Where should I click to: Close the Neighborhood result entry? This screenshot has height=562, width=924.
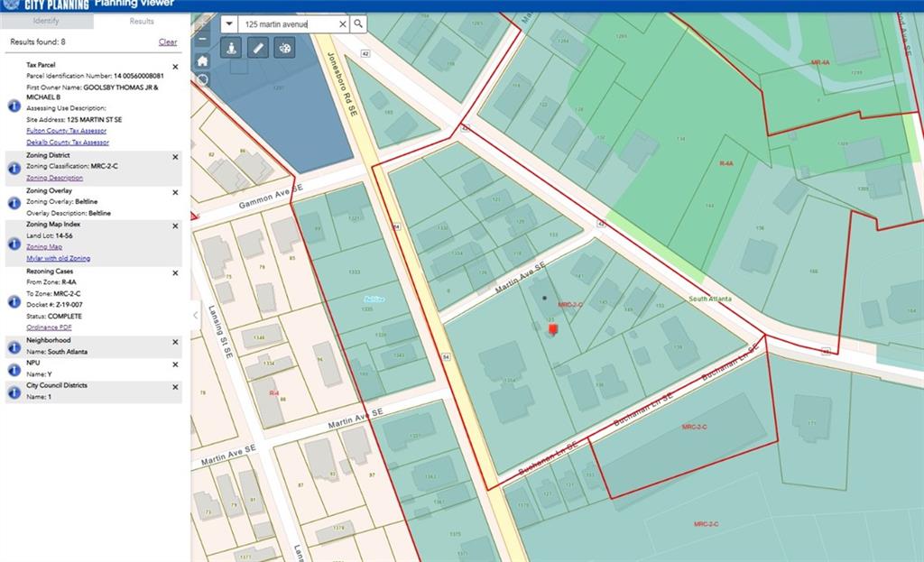pyautogui.click(x=175, y=341)
